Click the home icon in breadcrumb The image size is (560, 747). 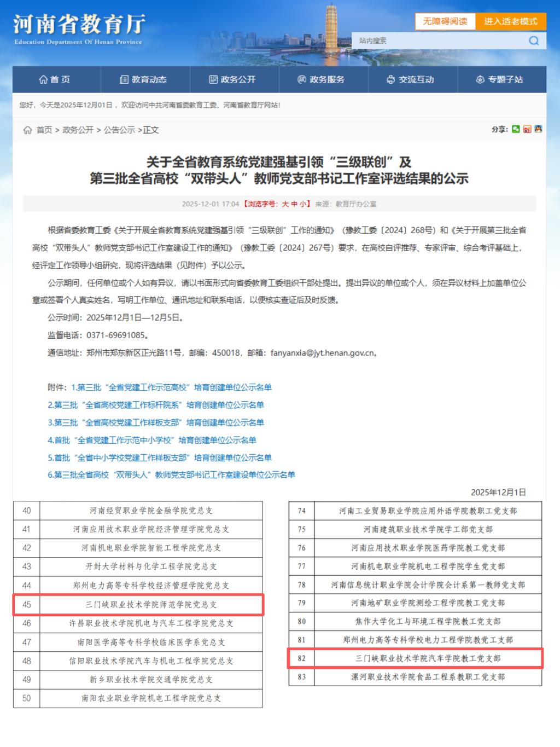(27, 130)
